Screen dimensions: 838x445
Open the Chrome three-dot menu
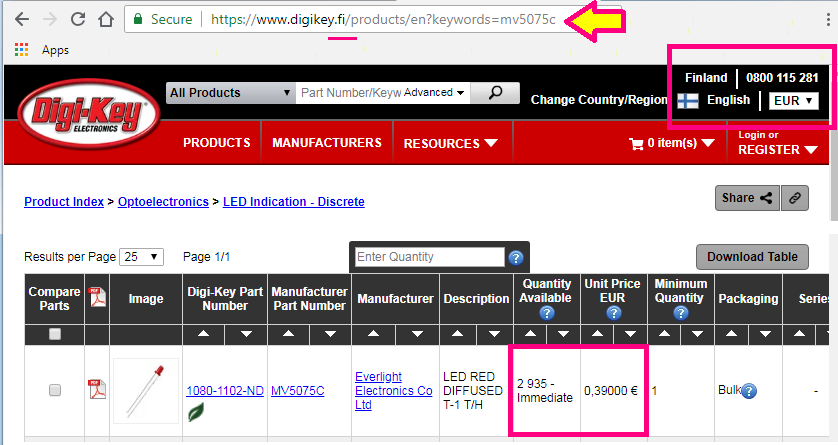pyautogui.click(x=828, y=19)
